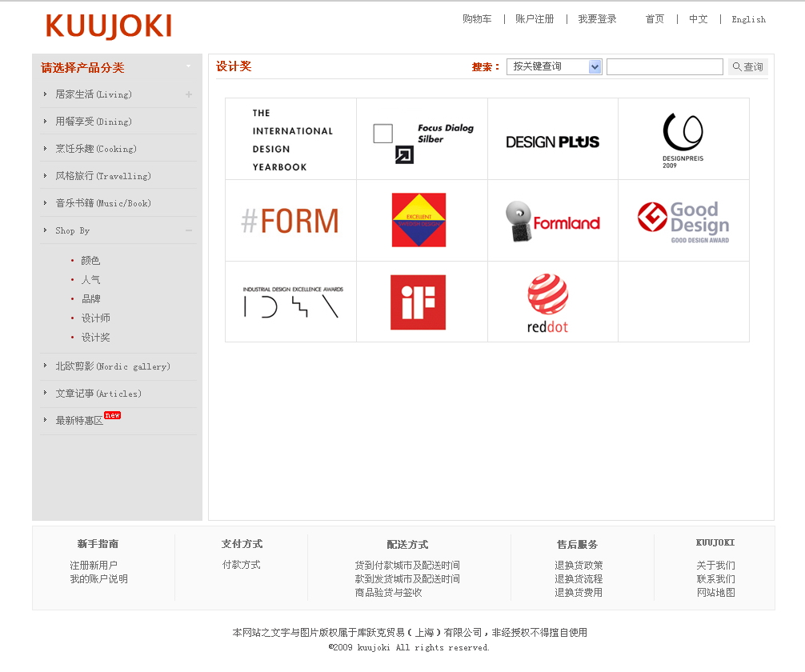Viewport: 805px width, 672px height.
Task: Open 款到发货城市及配送时间 link
Action: pyautogui.click(x=407, y=579)
